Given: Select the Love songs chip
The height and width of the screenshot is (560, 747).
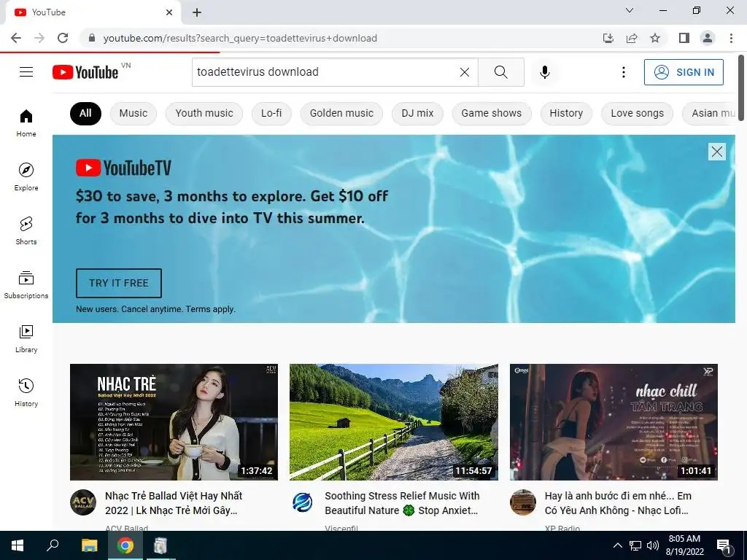Looking at the screenshot, I should [x=637, y=113].
